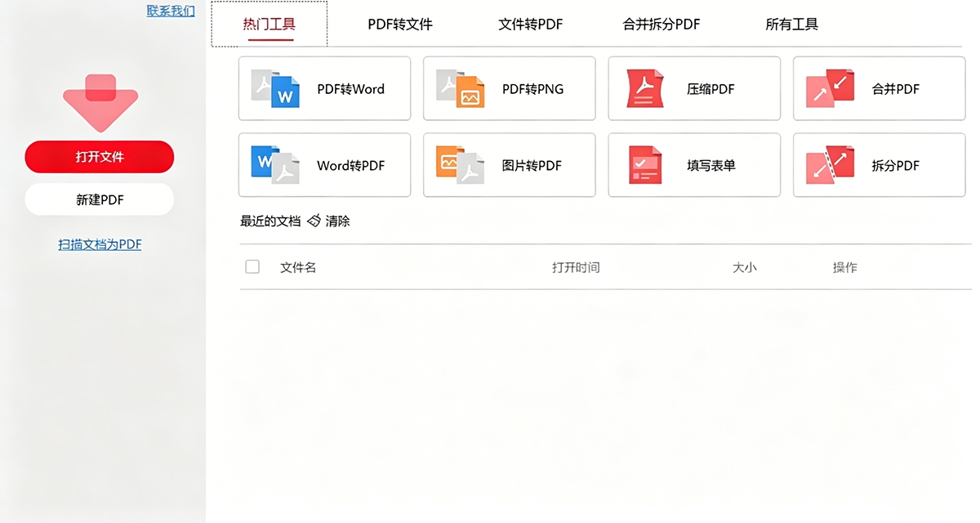The height and width of the screenshot is (523, 980).
Task: Open the 文件转PDF tab
Action: coord(531,25)
